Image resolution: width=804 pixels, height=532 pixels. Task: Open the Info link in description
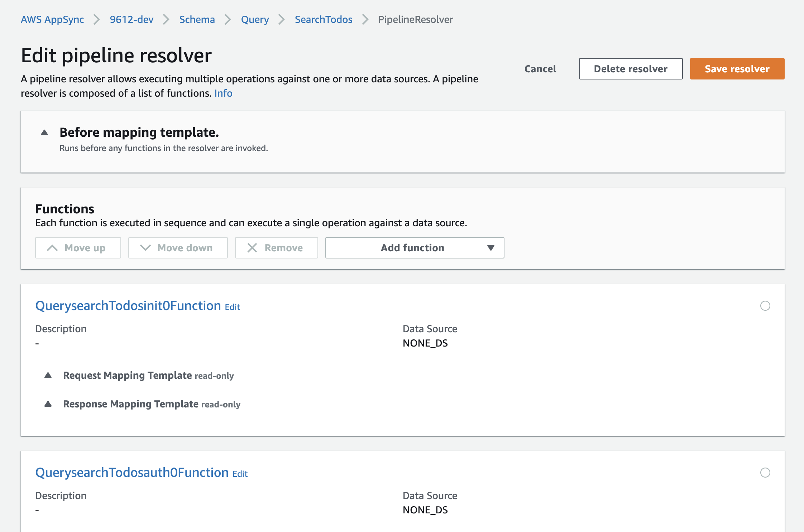click(x=223, y=93)
